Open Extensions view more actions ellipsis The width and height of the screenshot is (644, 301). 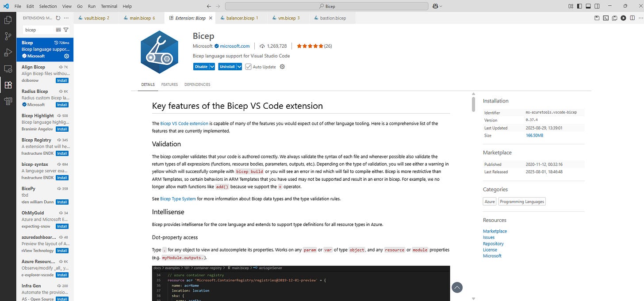[66, 18]
